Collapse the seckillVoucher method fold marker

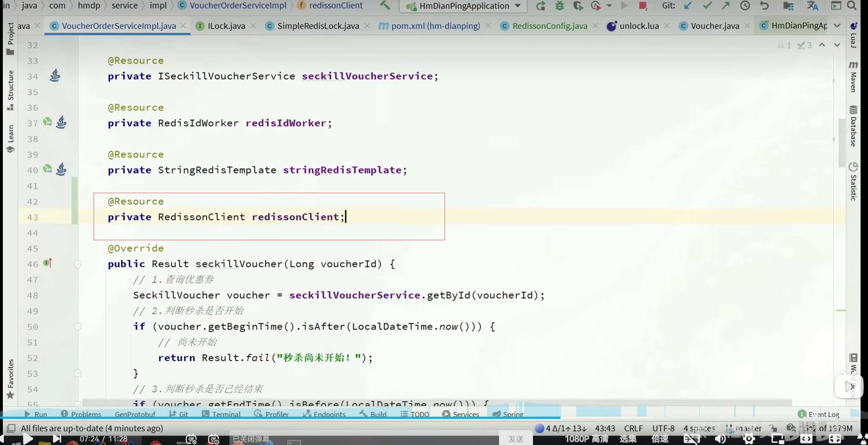coord(78,264)
